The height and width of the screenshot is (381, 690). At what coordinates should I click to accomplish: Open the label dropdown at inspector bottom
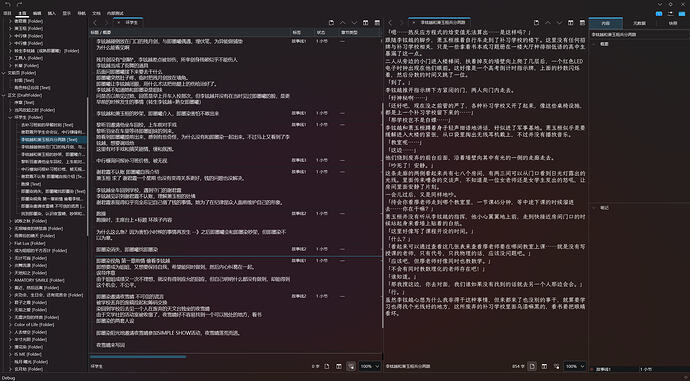pyautogui.click(x=613, y=369)
